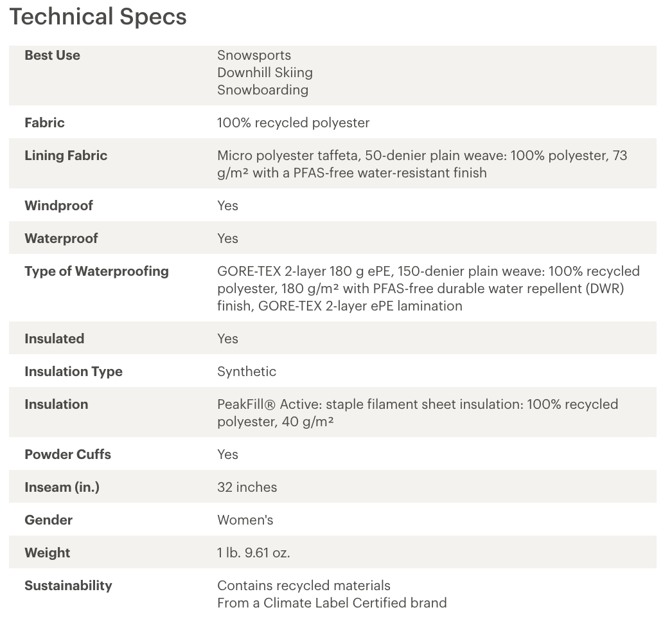
Task: Select the 100% recycled polyester value
Action: click(x=293, y=123)
